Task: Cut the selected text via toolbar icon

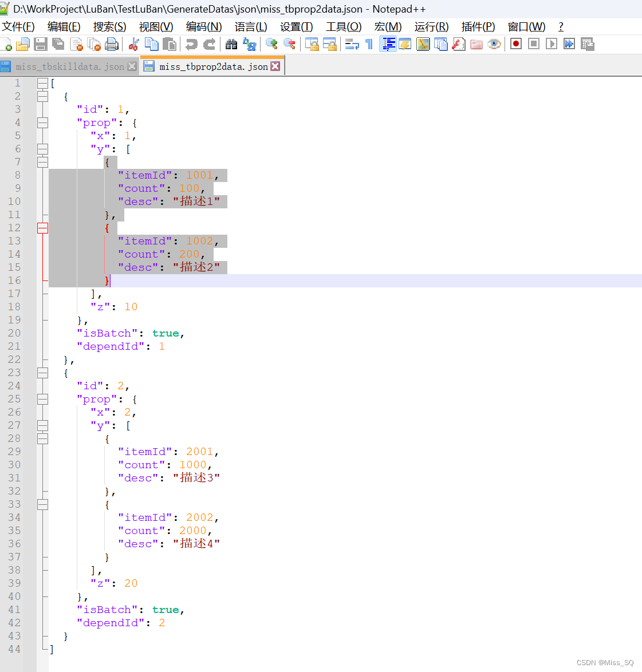Action: 132,44
